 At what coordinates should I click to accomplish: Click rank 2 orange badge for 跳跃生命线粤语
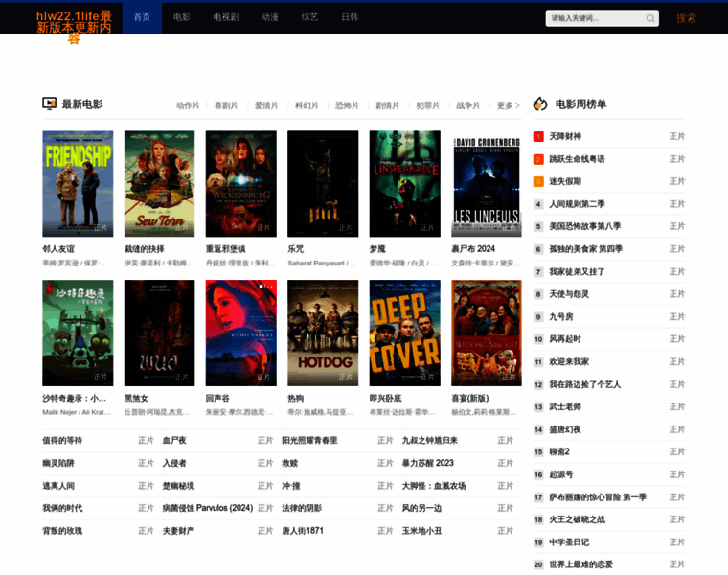(x=538, y=159)
